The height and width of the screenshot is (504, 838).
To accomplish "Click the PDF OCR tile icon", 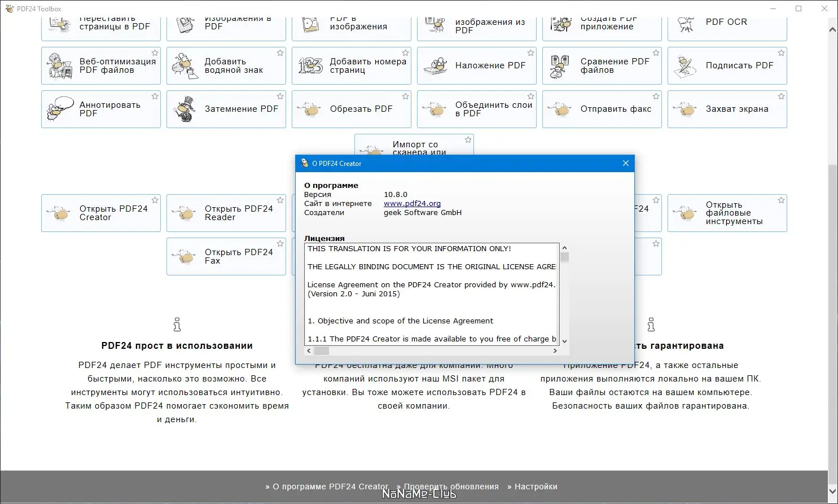I will (686, 24).
